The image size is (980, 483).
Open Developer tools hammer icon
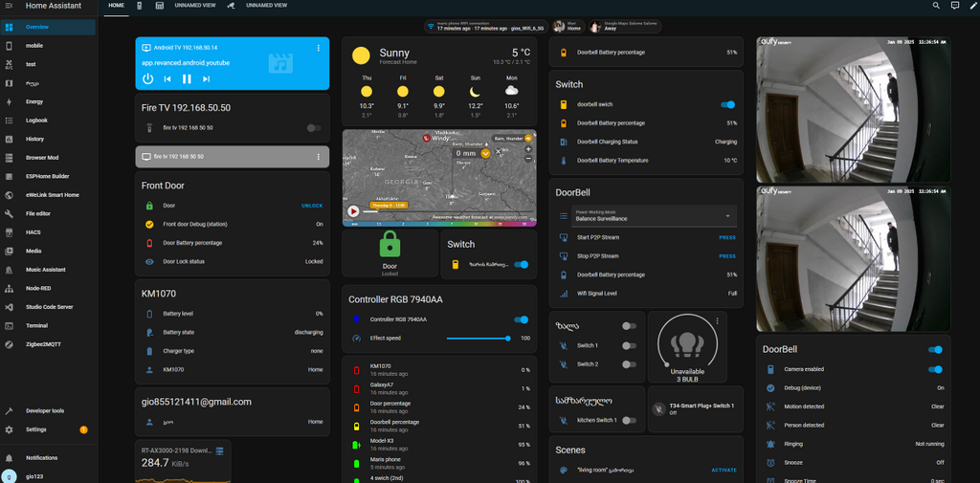9,411
